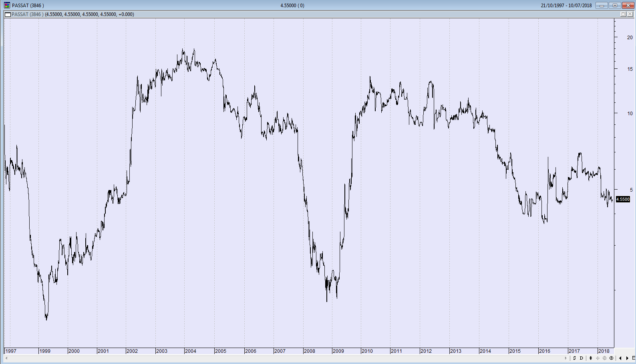
Task: Open the list menu icon at bottom right
Action: point(634,358)
